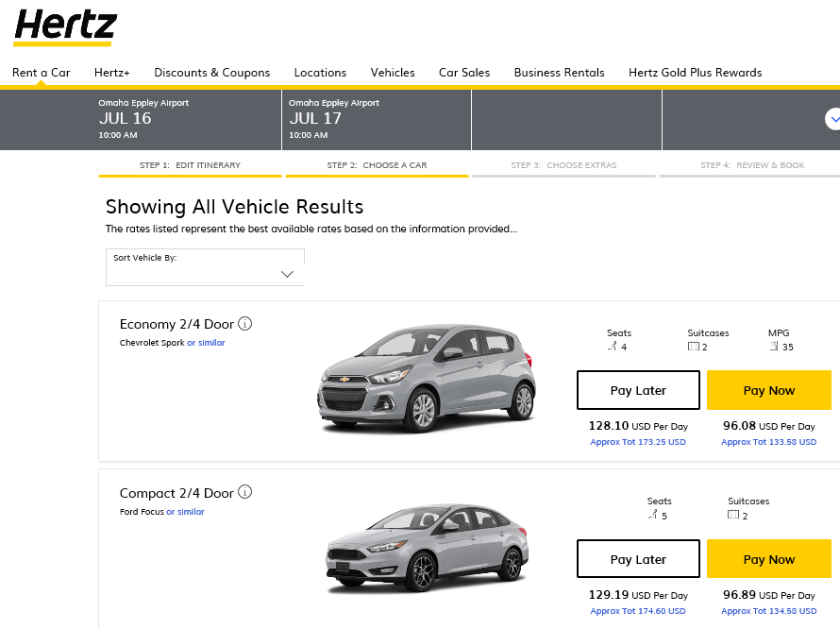Viewport: 840px width, 629px height.
Task: Click Pay Now for Economy 2/4 Door
Action: click(769, 390)
